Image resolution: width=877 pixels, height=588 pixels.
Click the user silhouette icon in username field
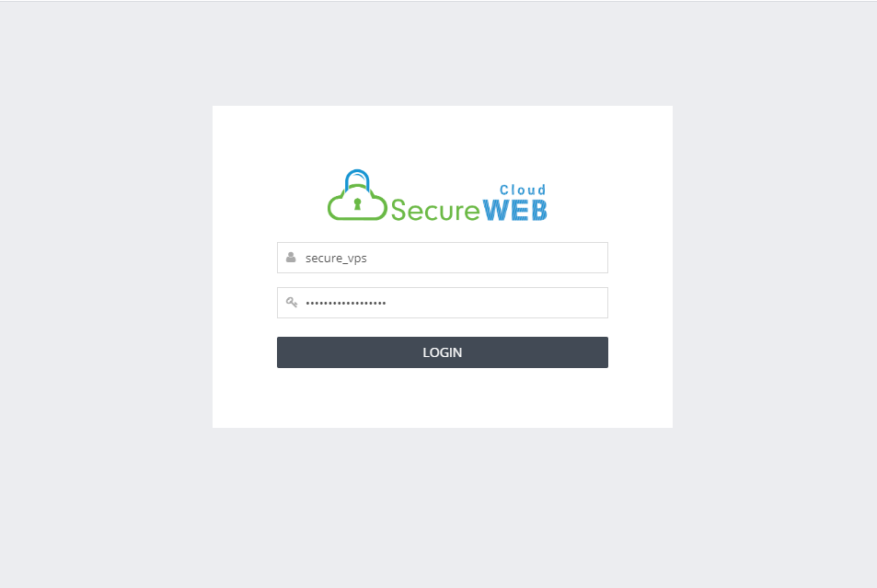[291, 258]
